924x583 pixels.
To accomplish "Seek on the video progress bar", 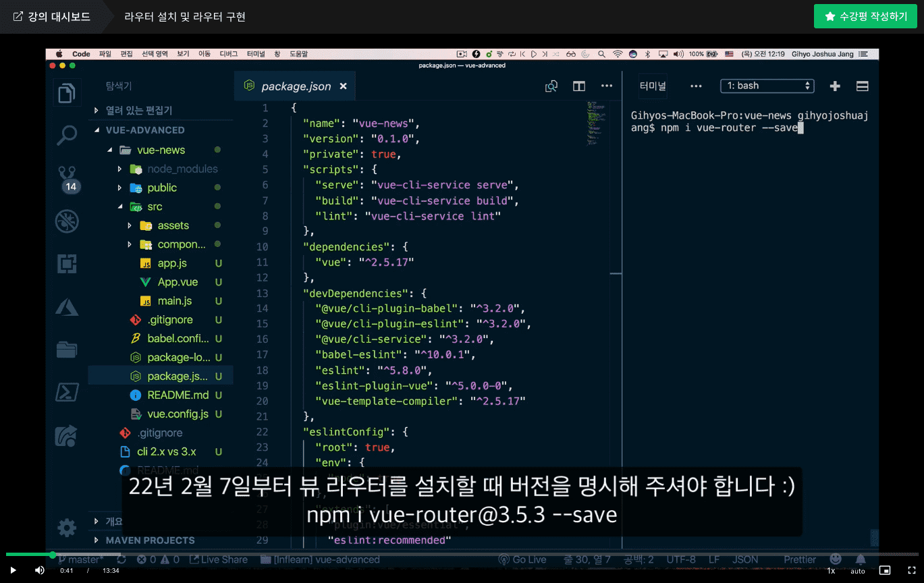I will tap(462, 555).
